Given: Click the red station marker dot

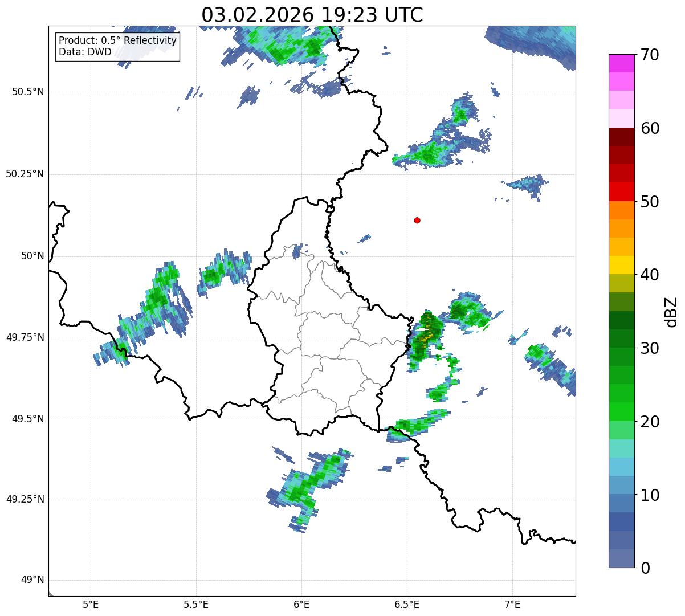Looking at the screenshot, I should [x=417, y=220].
